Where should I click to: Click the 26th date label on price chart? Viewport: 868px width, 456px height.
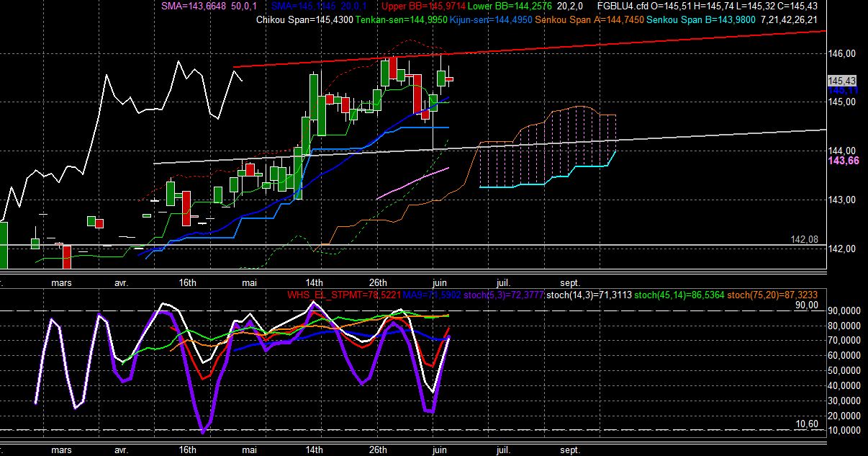[378, 282]
